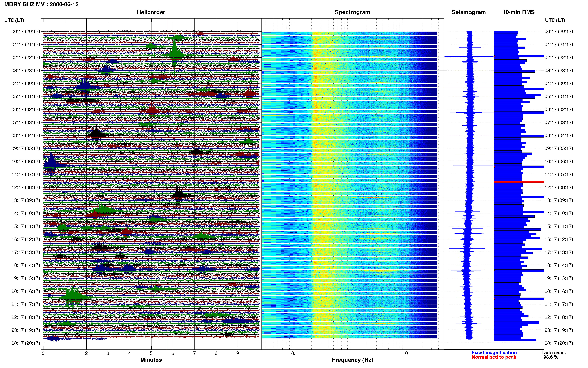Click right time label 21:17 (17:17)
This screenshot has width=588, height=368.
[559, 304]
